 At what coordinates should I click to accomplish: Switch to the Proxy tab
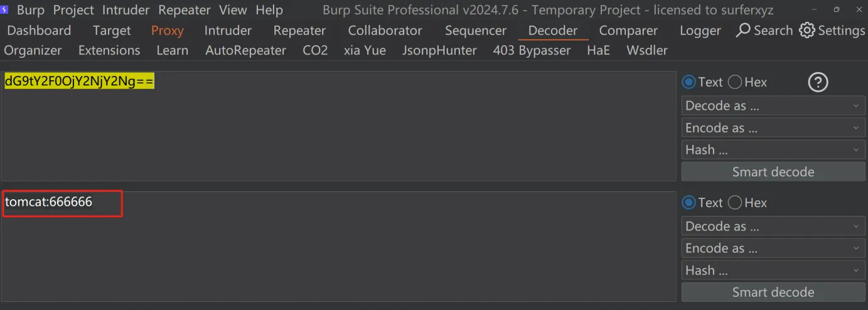point(168,30)
